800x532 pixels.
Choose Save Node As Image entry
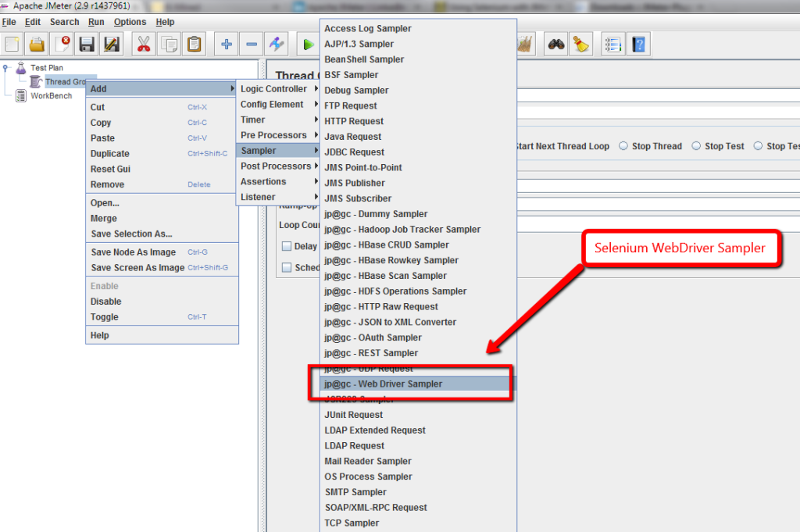click(x=162, y=252)
